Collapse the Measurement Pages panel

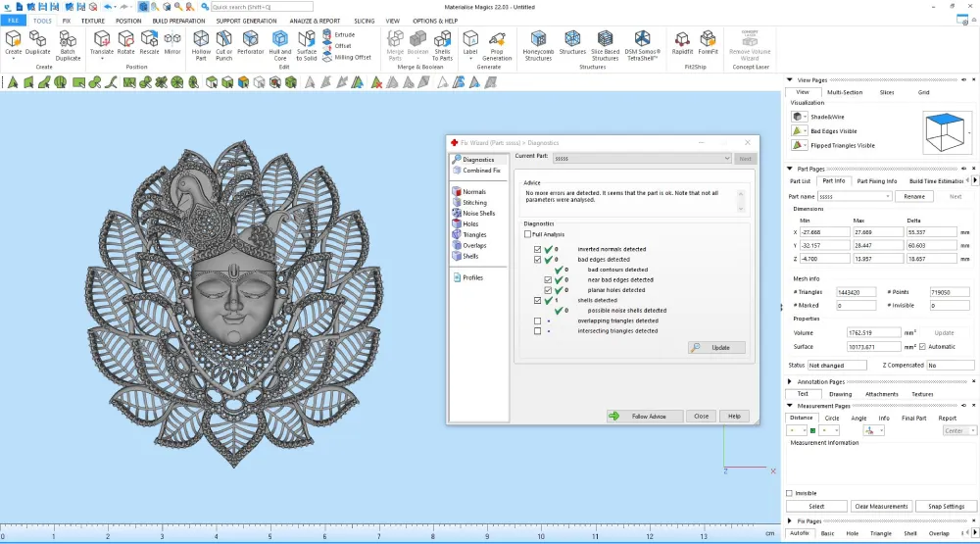click(789, 406)
